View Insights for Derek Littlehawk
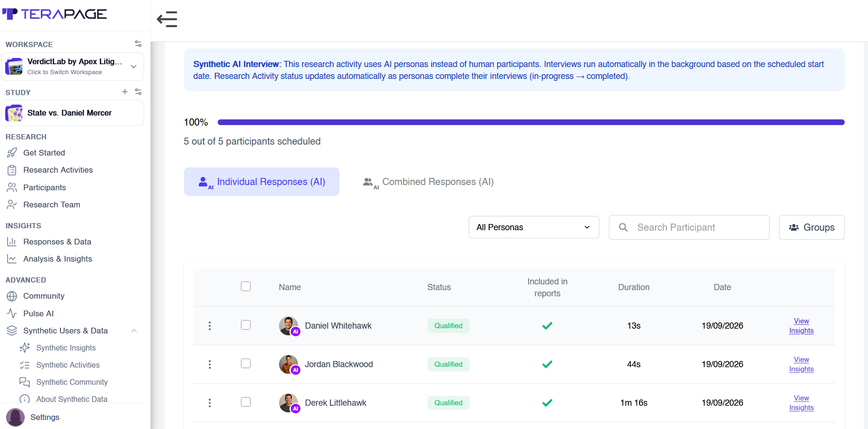The image size is (868, 429). (801, 403)
